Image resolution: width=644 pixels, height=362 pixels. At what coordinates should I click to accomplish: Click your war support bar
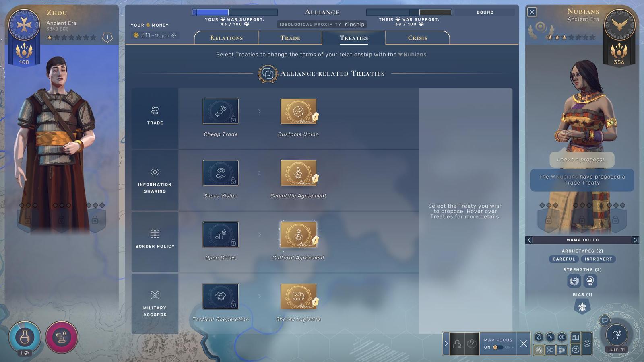click(x=235, y=12)
